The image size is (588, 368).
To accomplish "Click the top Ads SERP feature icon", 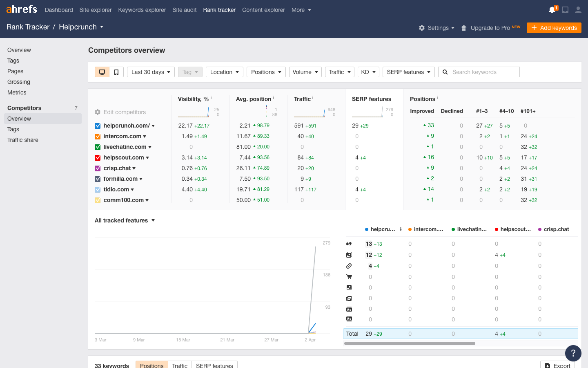I will pos(349,309).
